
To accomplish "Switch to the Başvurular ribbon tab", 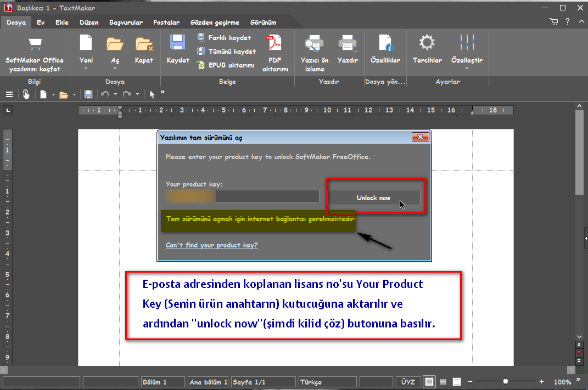I will 126,22.
